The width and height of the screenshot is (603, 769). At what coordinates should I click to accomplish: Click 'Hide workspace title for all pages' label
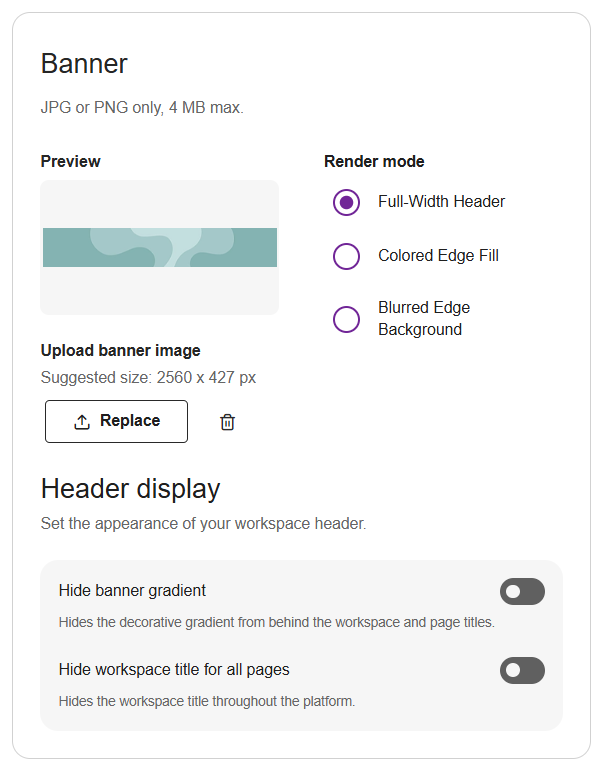pos(174,669)
